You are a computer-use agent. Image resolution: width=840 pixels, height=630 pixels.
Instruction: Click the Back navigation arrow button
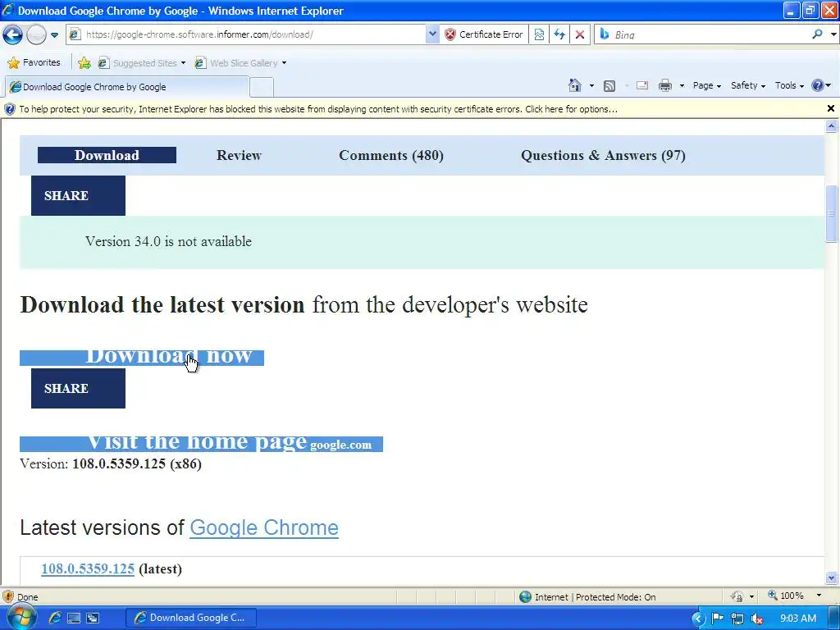click(12, 34)
